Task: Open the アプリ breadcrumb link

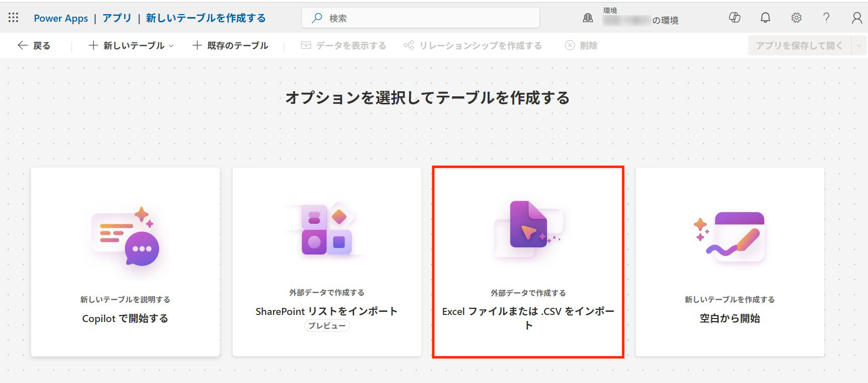Action: [x=117, y=18]
